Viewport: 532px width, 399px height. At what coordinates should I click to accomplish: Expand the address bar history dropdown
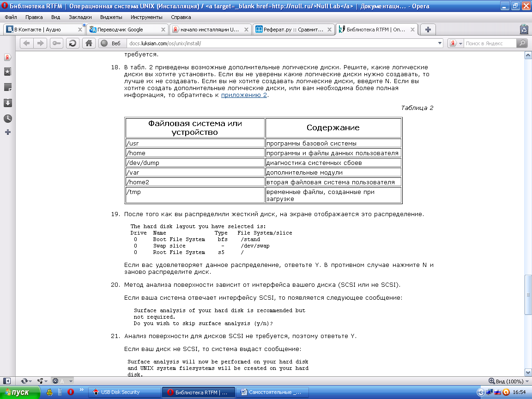coord(440,43)
